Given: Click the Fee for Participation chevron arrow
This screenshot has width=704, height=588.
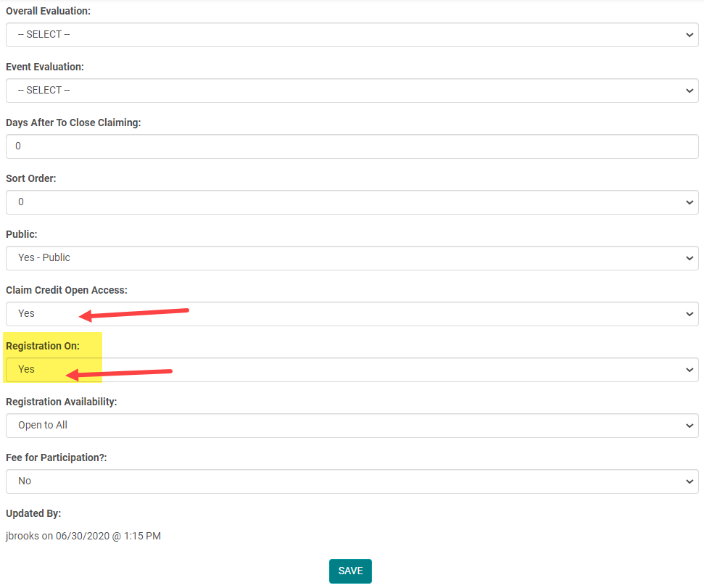Looking at the screenshot, I should point(689,481).
